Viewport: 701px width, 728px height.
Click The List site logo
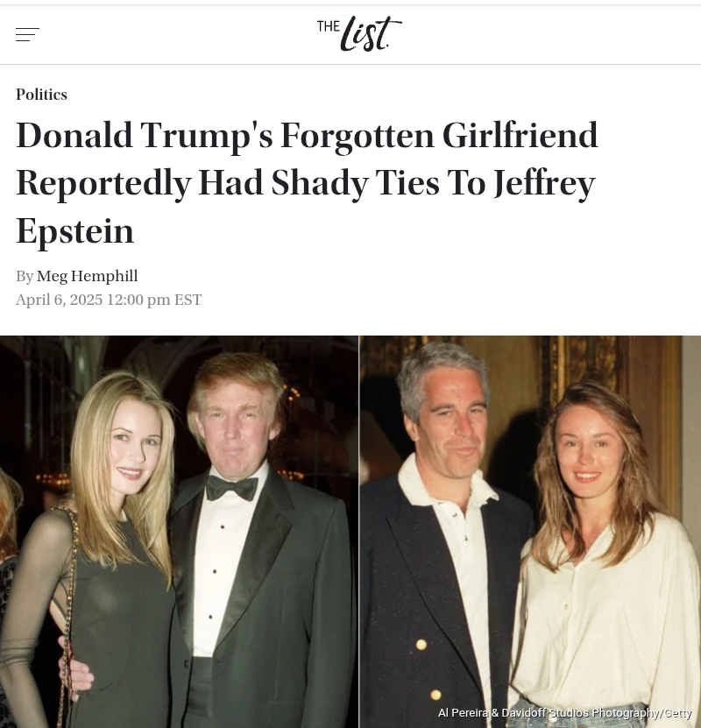(359, 33)
